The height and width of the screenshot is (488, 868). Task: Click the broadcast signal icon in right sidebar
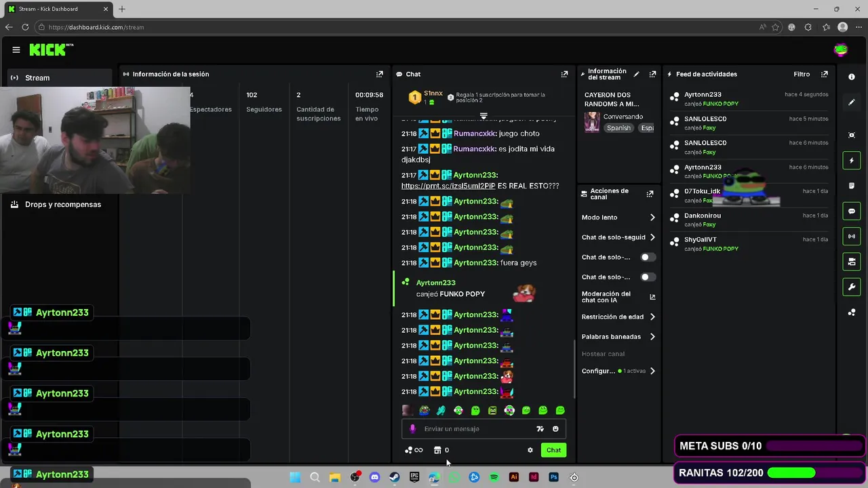click(x=852, y=237)
